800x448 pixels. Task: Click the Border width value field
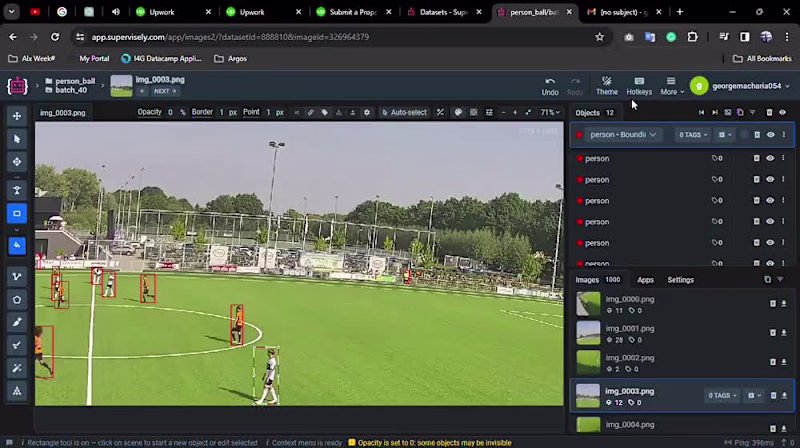point(221,112)
